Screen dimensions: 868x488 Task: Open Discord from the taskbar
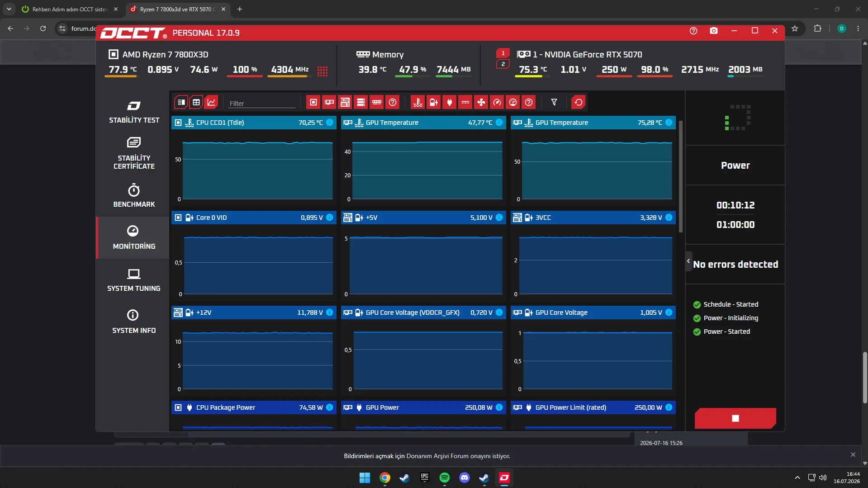click(x=465, y=478)
